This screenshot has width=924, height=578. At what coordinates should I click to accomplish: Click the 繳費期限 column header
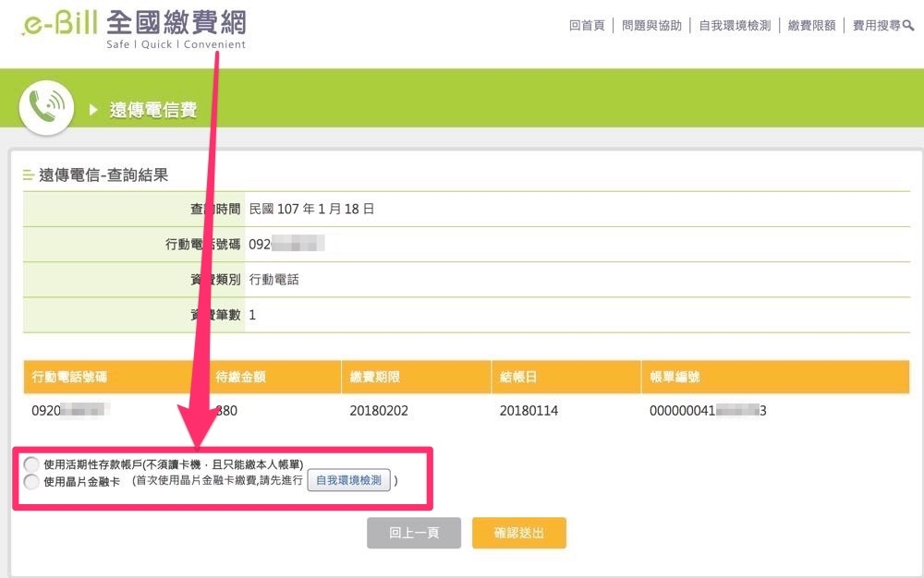tap(375, 377)
